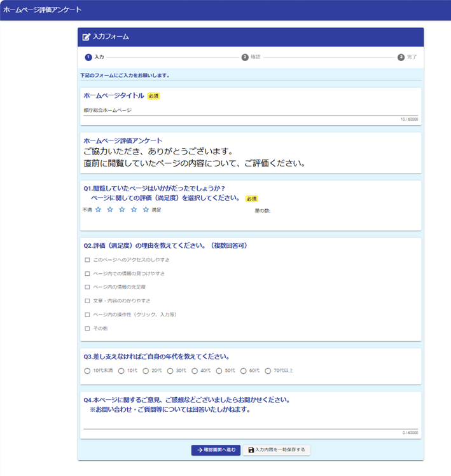Click step 2 circle labeled 確認
Viewport: 451px width, 476px height.
coord(245,57)
